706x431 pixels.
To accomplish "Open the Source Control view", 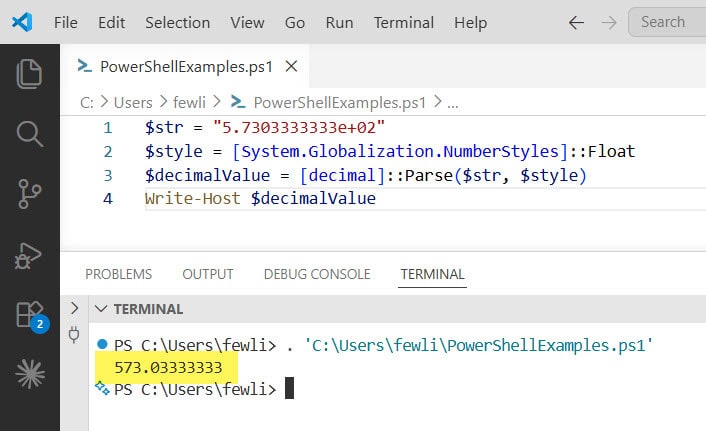I will tap(29, 194).
